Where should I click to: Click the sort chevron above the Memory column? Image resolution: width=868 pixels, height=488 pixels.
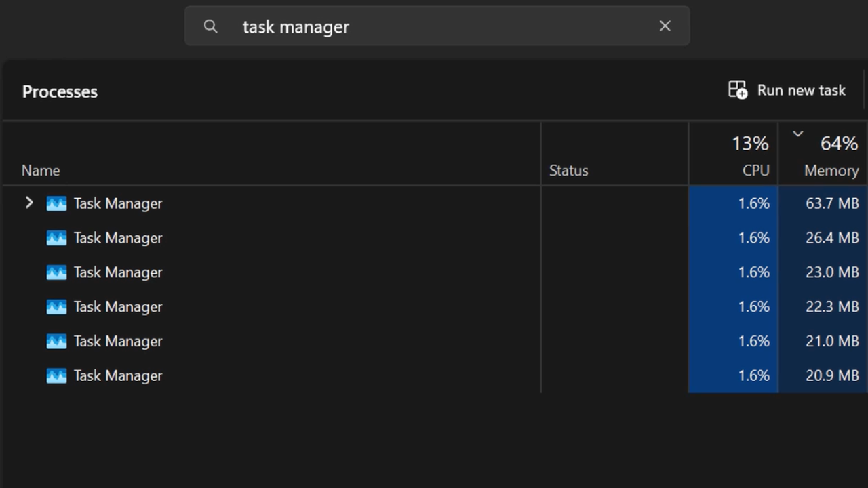click(798, 134)
